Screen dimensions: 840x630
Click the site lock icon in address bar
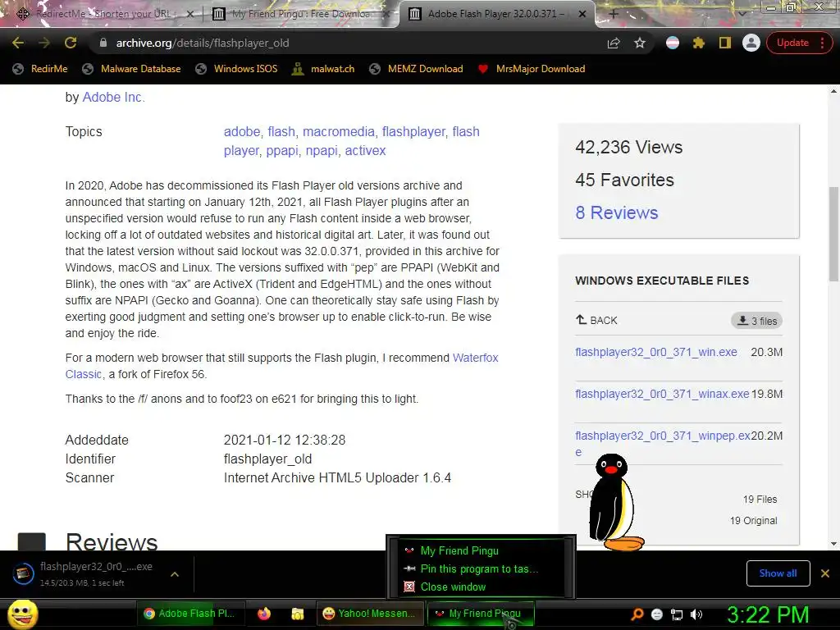[103, 43]
